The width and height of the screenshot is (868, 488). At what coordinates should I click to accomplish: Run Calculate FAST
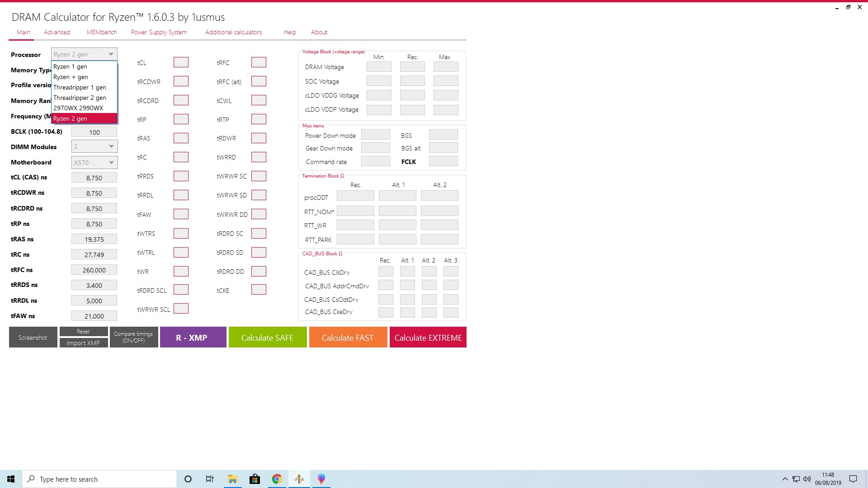point(348,337)
